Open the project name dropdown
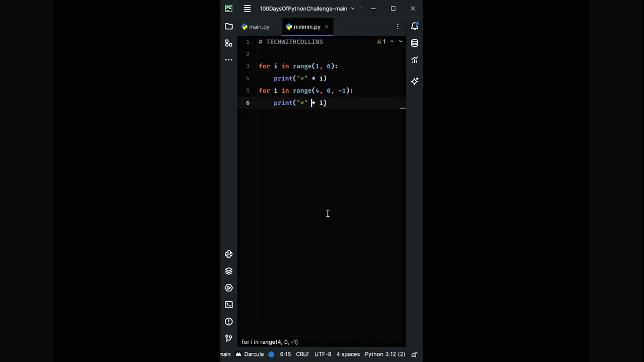This screenshot has height=362, width=644. point(307,9)
